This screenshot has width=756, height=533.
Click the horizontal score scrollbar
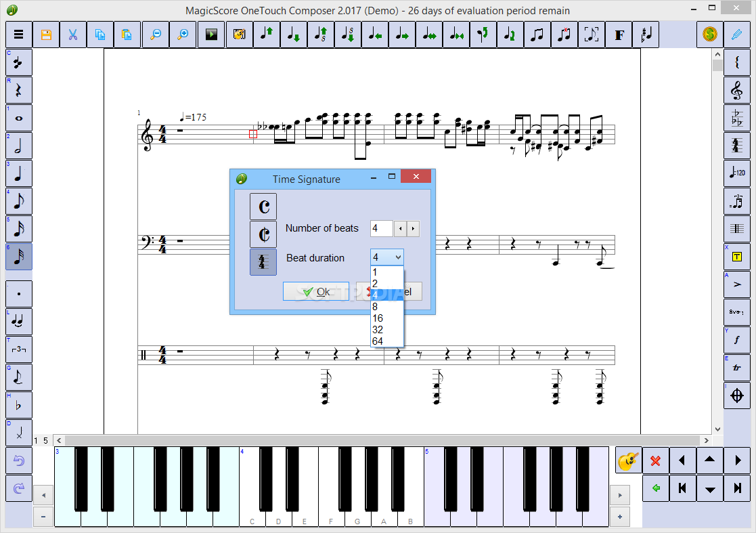click(x=383, y=440)
